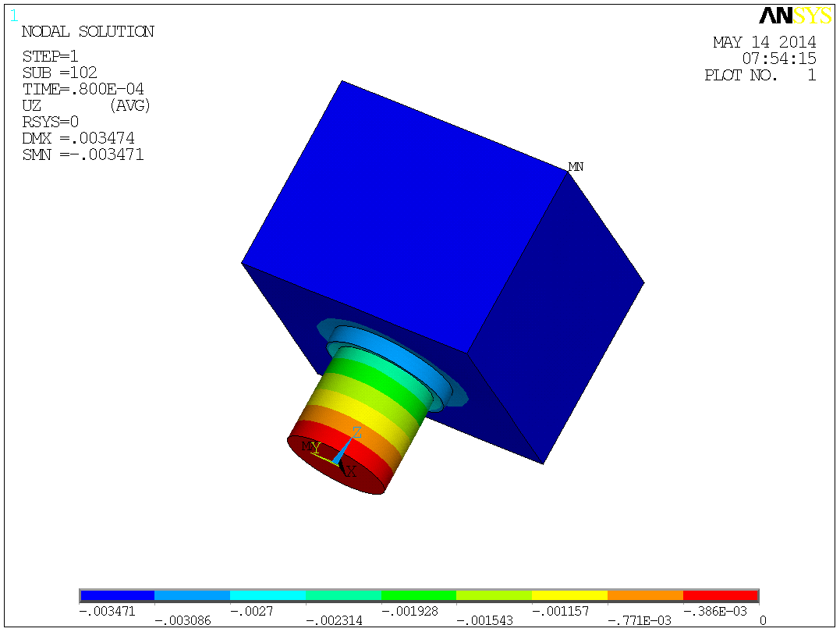Click the cyan legend color band
Image resolution: width=840 pixels, height=632 pixels.
pos(268,595)
